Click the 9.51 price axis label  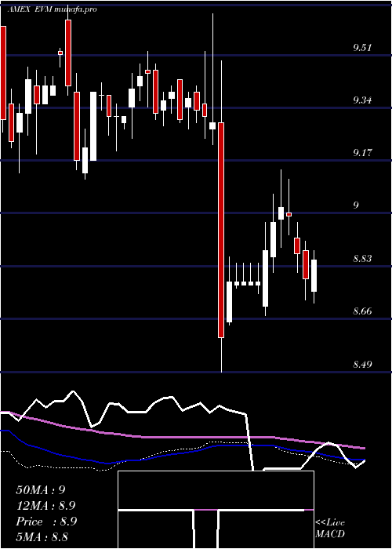362,48
